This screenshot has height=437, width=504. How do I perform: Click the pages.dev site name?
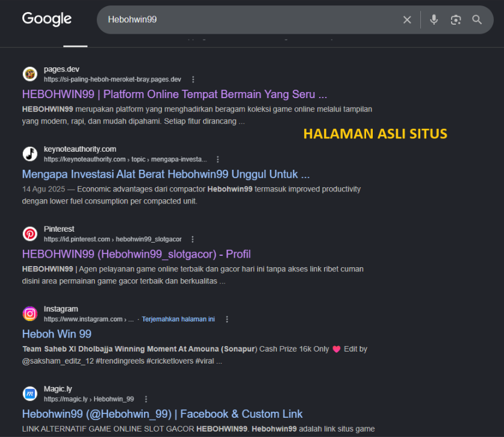[x=61, y=69]
